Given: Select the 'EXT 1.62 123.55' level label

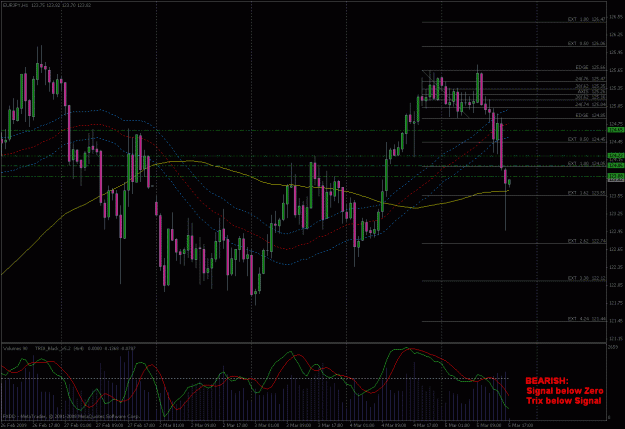Looking at the screenshot, I should (587, 193).
